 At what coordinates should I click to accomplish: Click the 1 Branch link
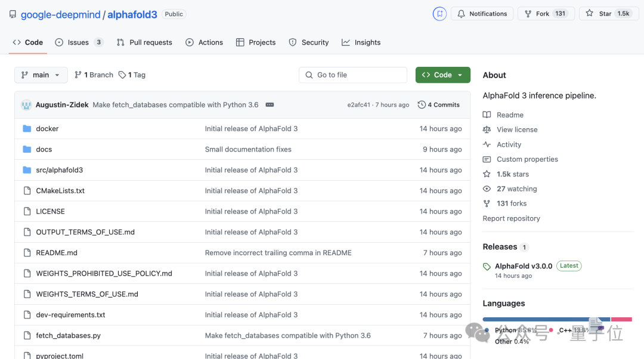tap(94, 75)
